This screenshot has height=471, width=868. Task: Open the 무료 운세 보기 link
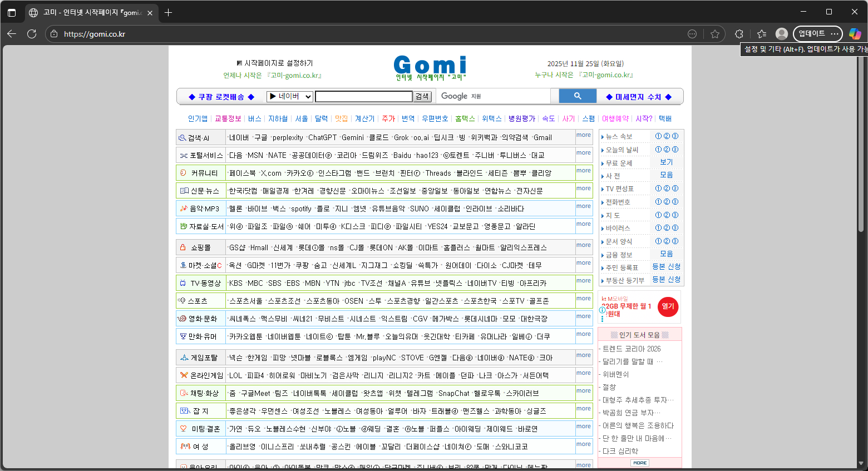666,162
